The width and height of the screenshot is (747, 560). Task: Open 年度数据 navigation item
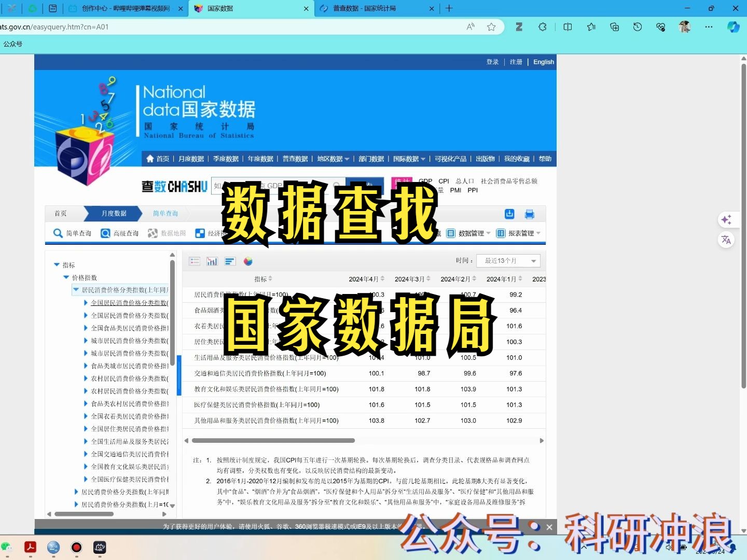(260, 159)
